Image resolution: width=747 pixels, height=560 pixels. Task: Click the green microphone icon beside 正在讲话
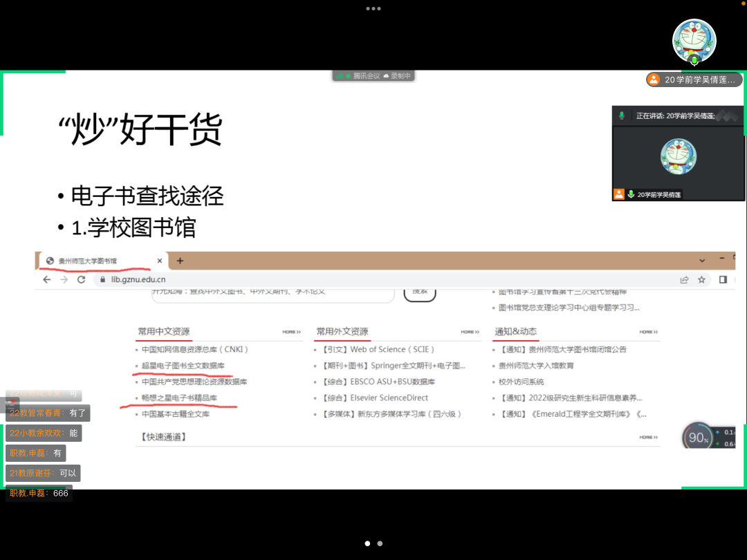(x=622, y=115)
